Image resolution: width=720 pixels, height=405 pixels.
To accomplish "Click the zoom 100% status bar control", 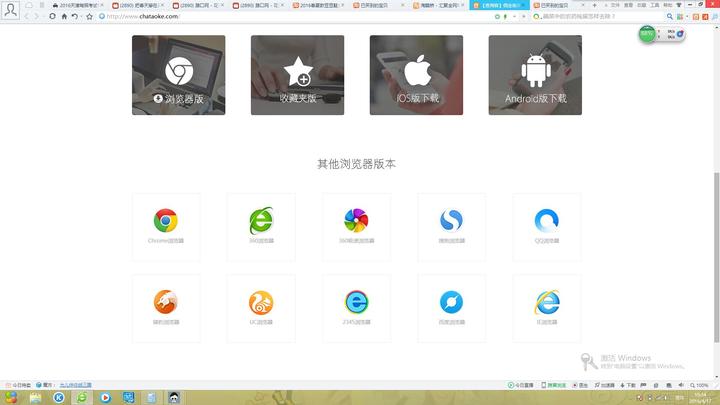I will (699, 385).
